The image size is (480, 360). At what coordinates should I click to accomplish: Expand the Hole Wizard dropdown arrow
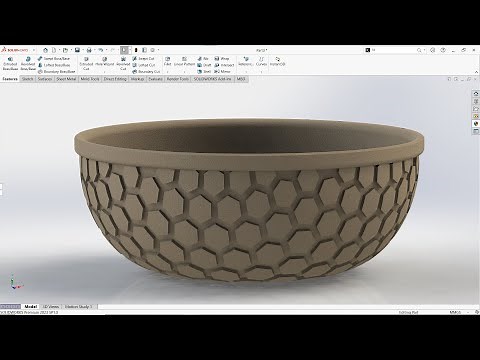click(x=104, y=71)
